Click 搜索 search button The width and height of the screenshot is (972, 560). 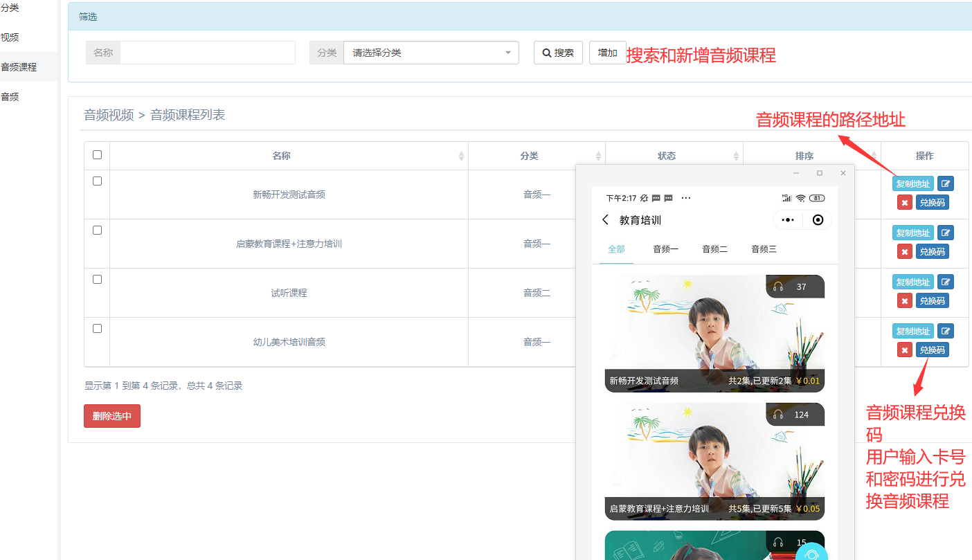click(x=558, y=53)
